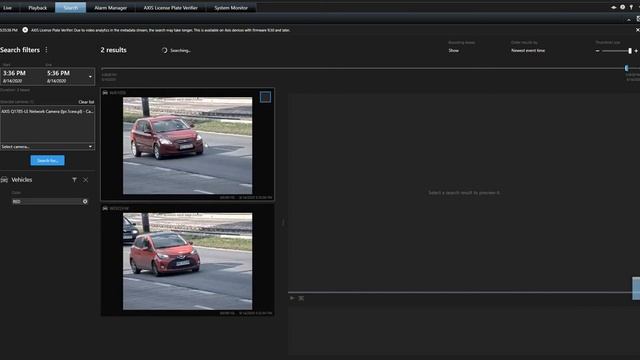640x360 pixels.
Task: Expand the time range dropdown arrow
Action: point(90,77)
